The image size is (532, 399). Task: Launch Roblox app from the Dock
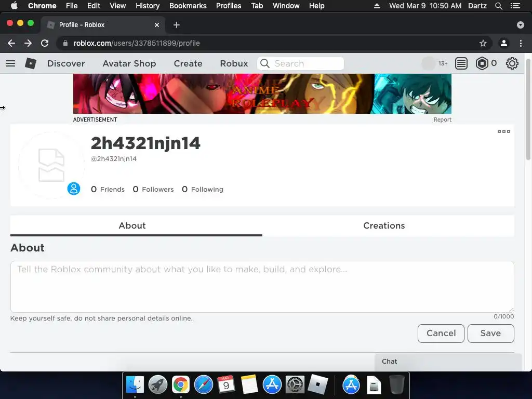318,385
